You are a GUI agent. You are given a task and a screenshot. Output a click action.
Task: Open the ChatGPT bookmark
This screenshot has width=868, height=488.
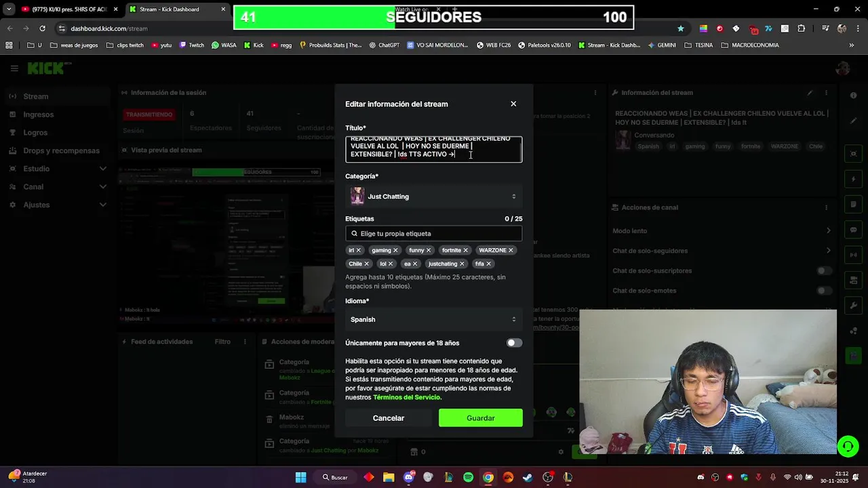click(384, 45)
